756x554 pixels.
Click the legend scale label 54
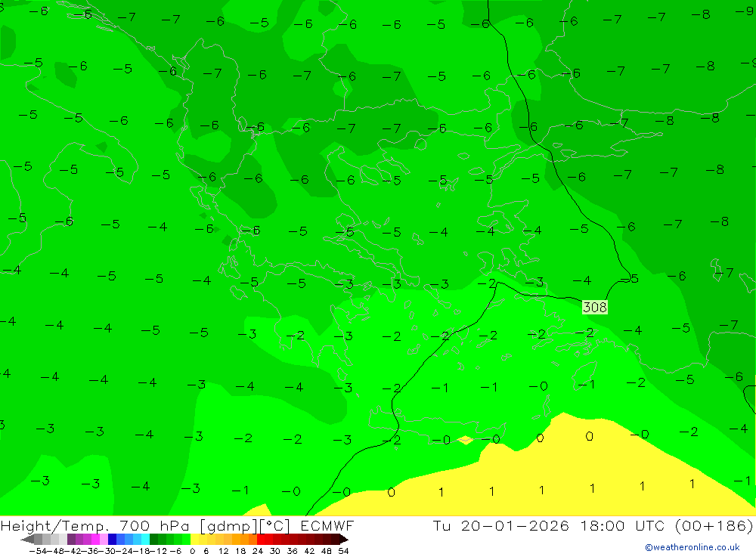click(343, 551)
